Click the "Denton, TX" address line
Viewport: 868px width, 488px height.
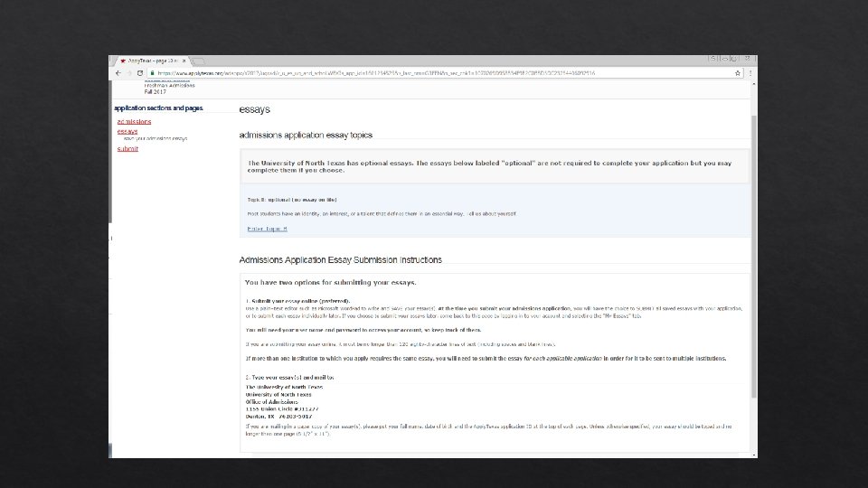[279, 416]
